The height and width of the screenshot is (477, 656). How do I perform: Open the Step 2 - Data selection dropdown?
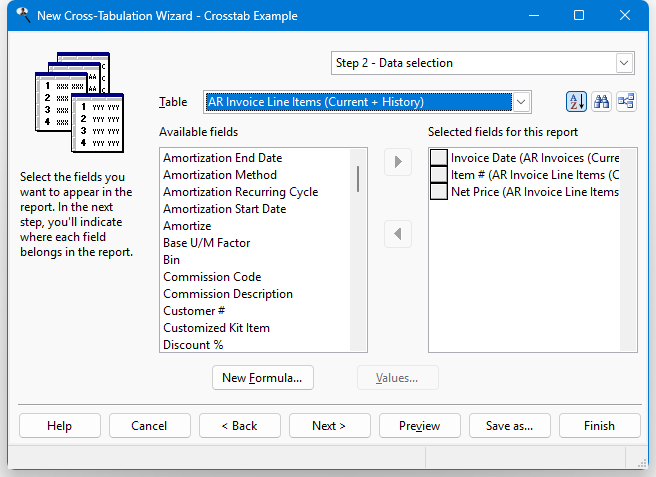point(624,63)
